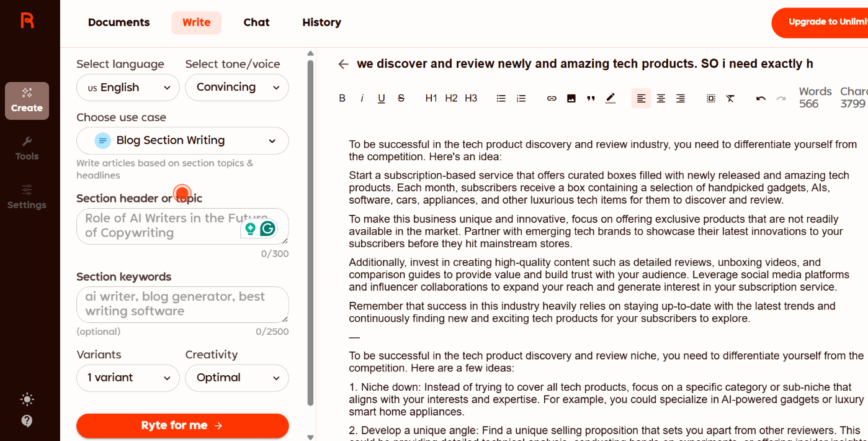Open the History tab

pos(321,22)
